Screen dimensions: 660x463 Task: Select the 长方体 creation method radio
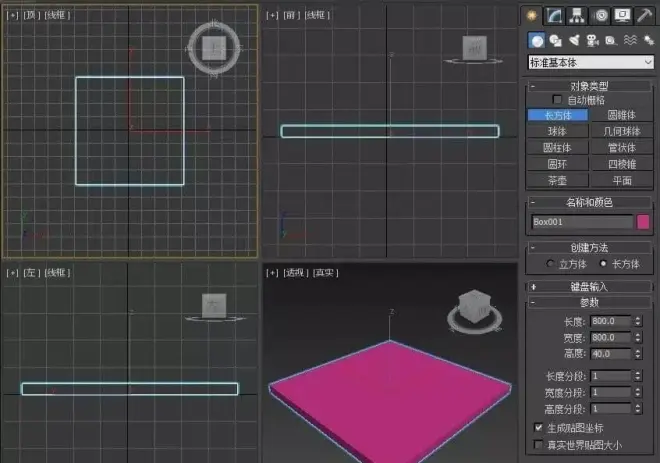click(x=603, y=263)
